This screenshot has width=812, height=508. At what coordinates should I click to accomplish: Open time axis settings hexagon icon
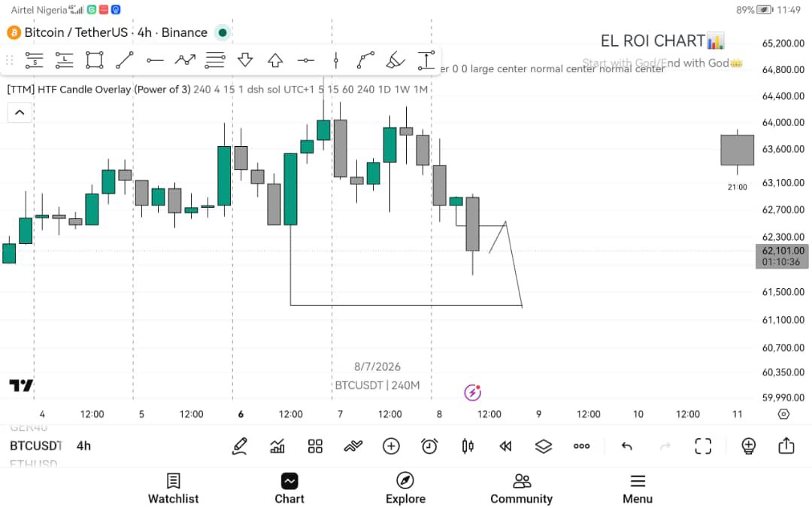tap(783, 414)
